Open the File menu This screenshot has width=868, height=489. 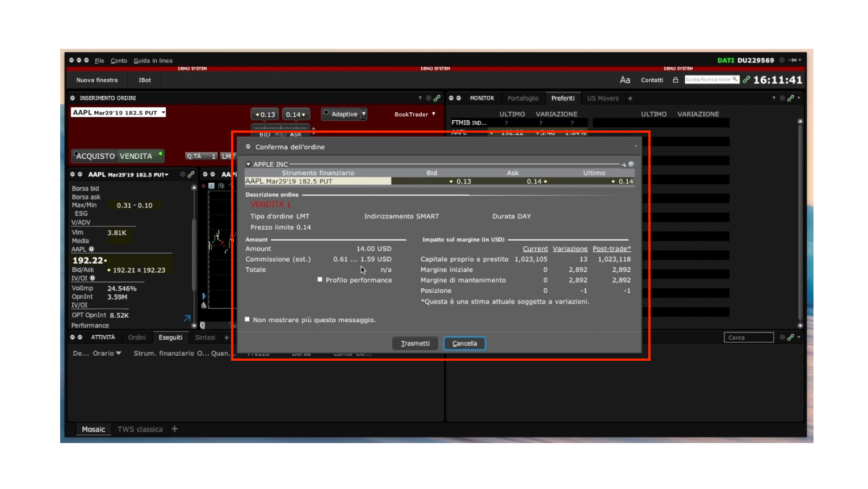pyautogui.click(x=99, y=61)
